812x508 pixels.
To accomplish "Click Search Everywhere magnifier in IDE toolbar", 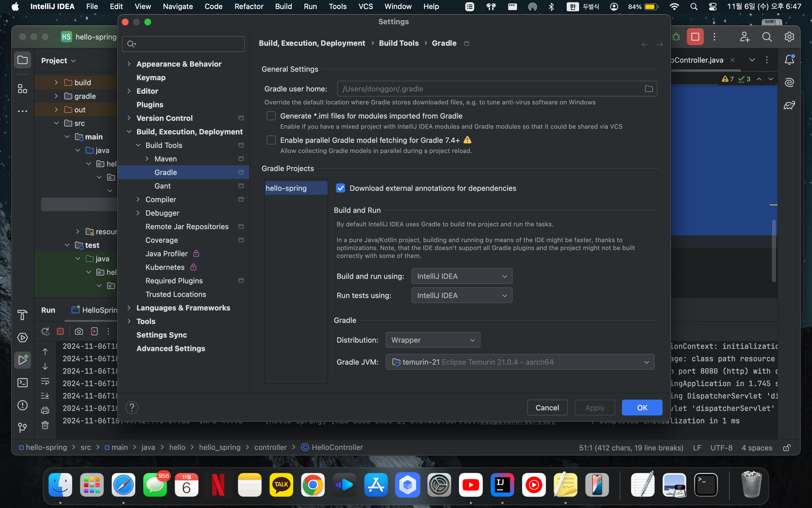I will click(x=767, y=37).
